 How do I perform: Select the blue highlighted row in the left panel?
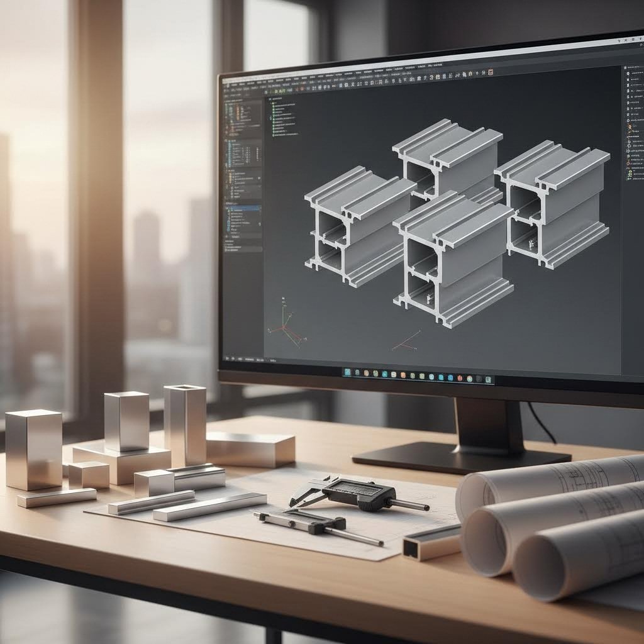[x=243, y=209]
